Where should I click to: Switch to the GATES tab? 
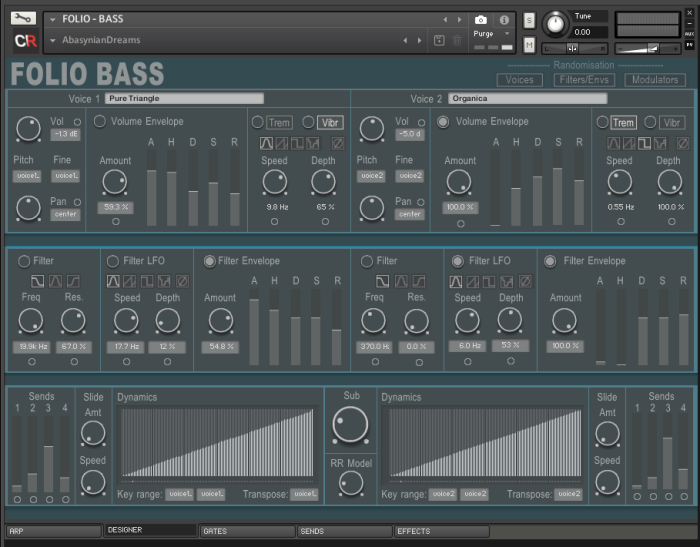(x=247, y=531)
